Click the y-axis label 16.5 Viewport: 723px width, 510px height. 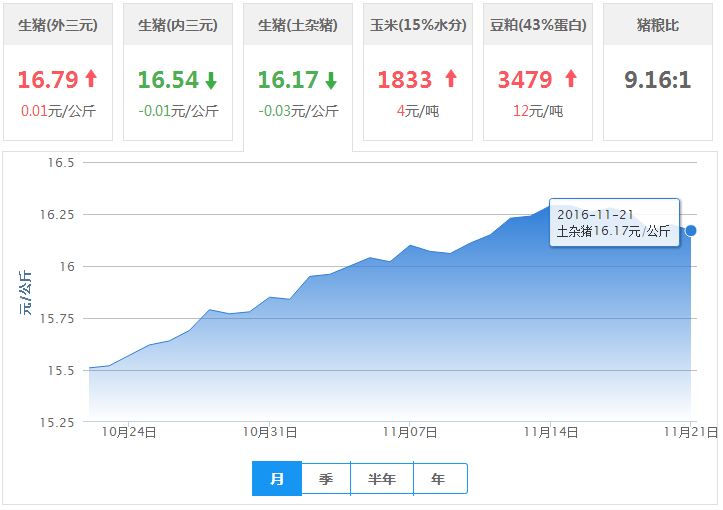point(61,162)
